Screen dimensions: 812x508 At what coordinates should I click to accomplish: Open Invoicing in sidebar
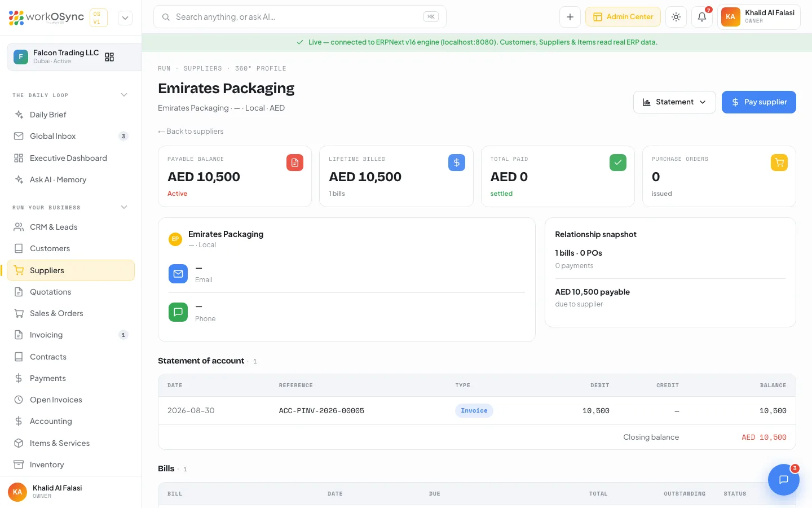[70, 335]
